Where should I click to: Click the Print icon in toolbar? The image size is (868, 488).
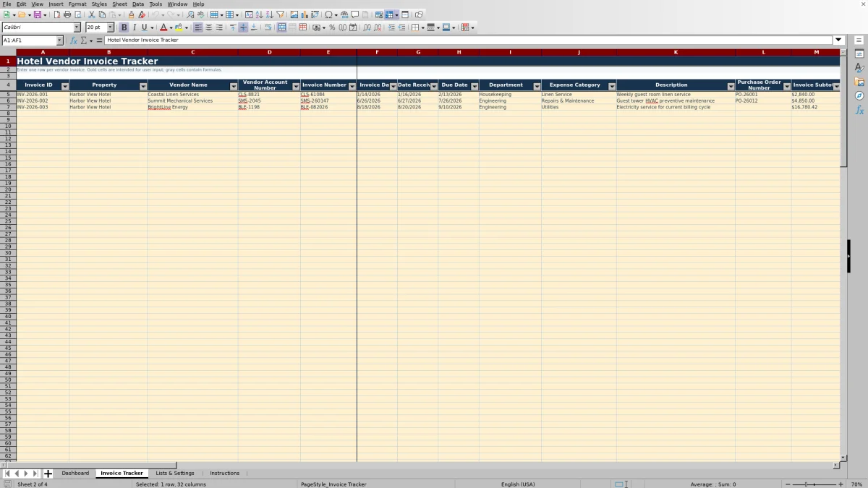67,14
